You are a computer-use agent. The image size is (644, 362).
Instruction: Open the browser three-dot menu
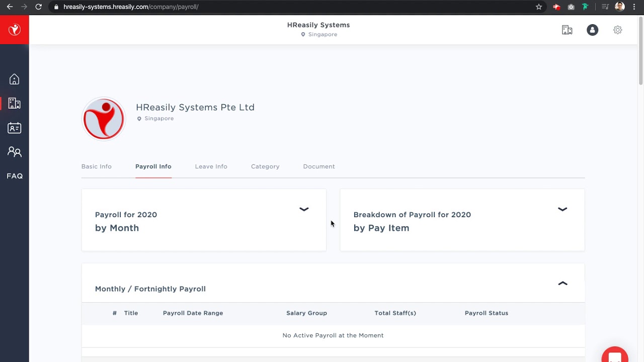[x=634, y=7]
